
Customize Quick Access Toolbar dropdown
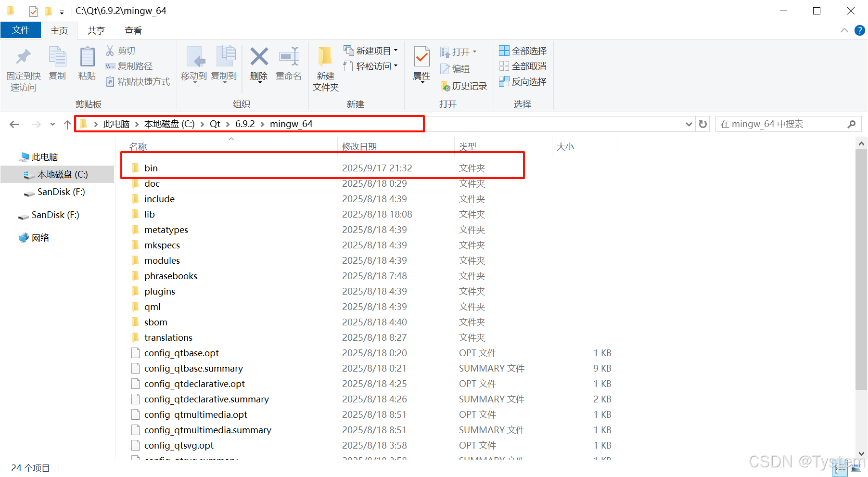click(x=62, y=12)
